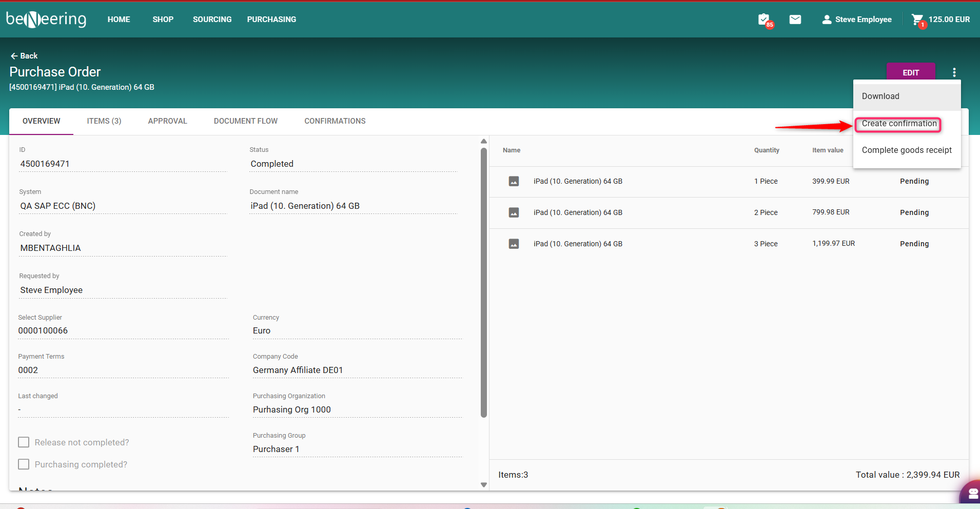The height and width of the screenshot is (509, 980).
Task: Click the shopping cart icon
Action: (917, 19)
